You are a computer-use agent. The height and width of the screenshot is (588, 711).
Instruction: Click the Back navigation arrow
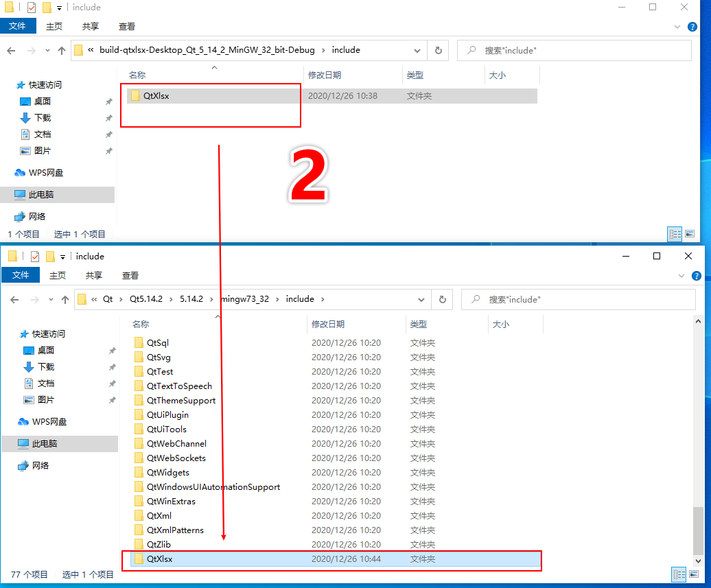[12, 50]
